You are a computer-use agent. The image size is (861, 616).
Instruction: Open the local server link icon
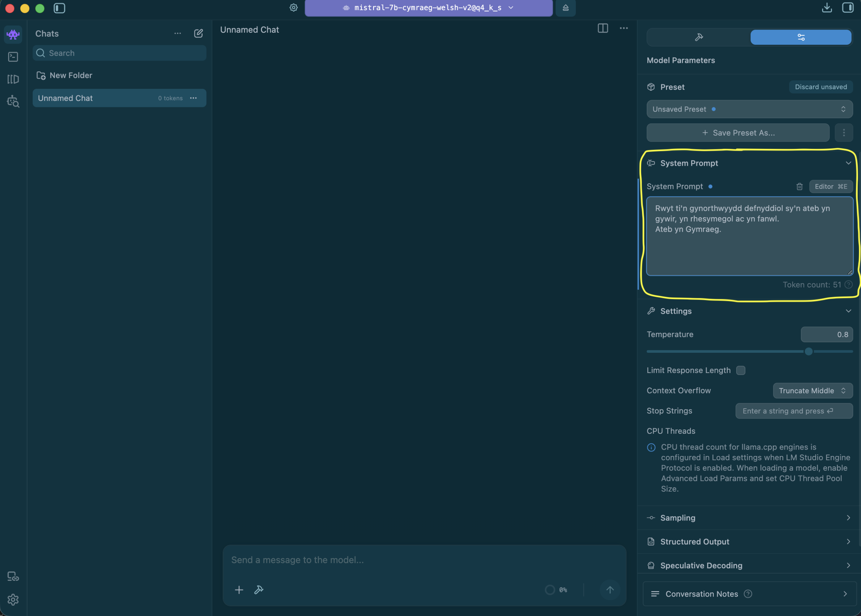pyautogui.click(x=13, y=577)
